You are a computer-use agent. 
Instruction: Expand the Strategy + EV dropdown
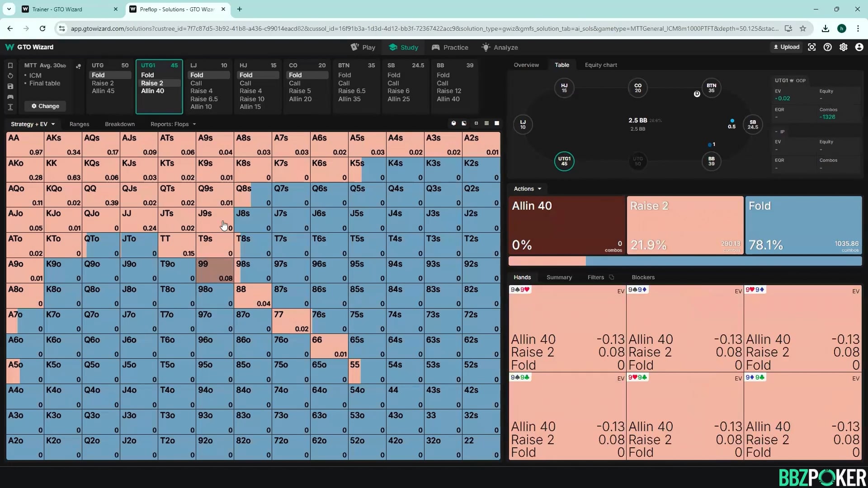pyautogui.click(x=33, y=124)
